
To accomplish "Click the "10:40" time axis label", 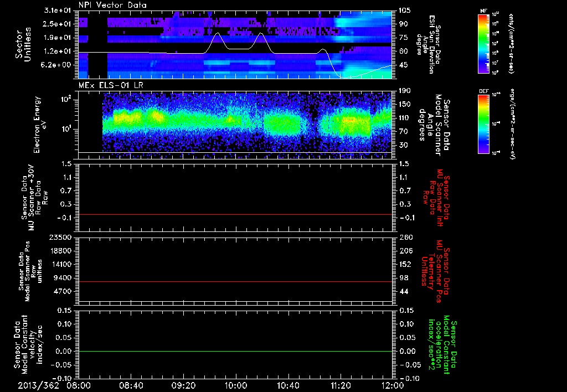I will (288, 385).
